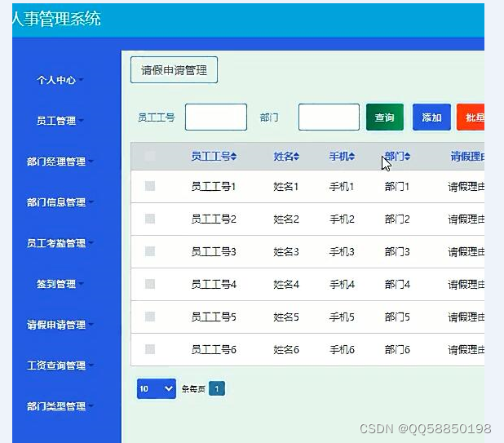Screen dimensions: 504x443
Task: Click the blue 添加 button
Action: point(431,117)
